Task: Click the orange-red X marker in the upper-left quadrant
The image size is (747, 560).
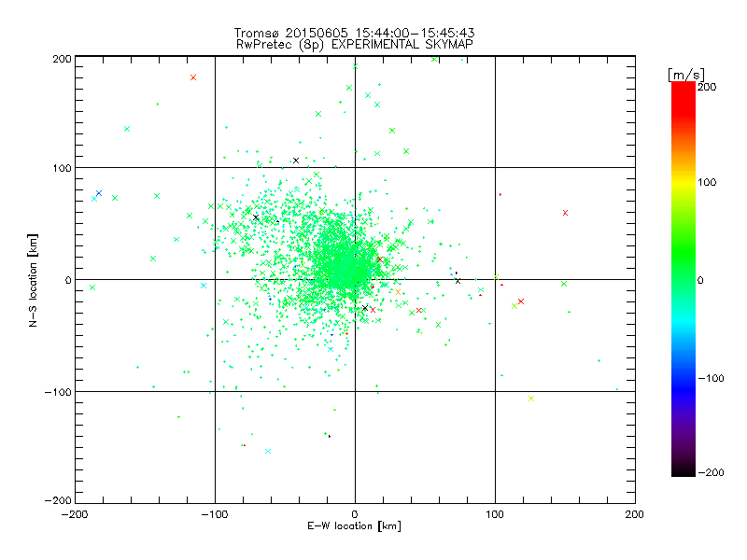Action: click(x=193, y=77)
